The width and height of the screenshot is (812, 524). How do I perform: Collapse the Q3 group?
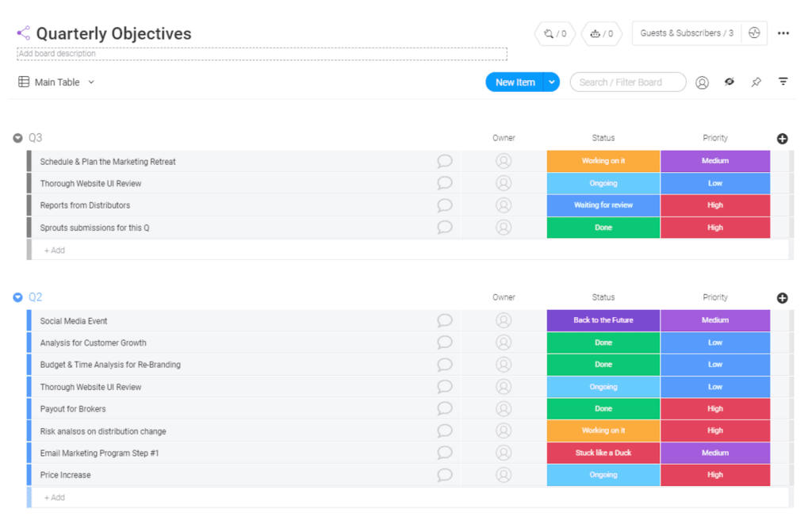(17, 138)
